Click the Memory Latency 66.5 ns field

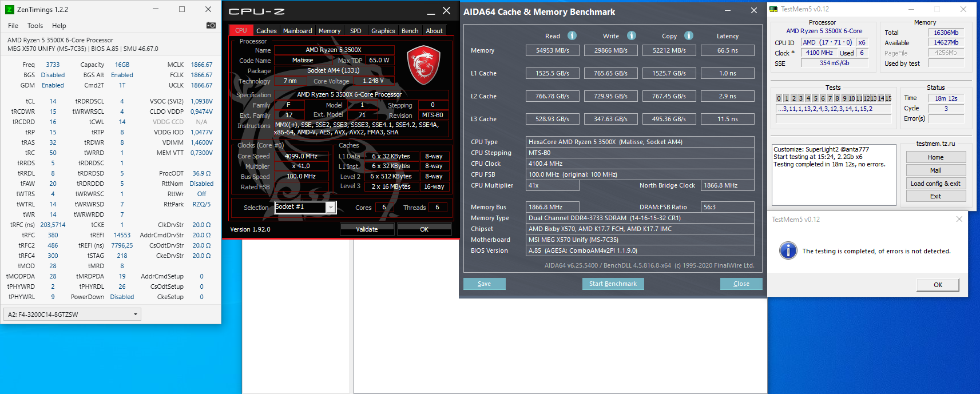pyautogui.click(x=728, y=50)
